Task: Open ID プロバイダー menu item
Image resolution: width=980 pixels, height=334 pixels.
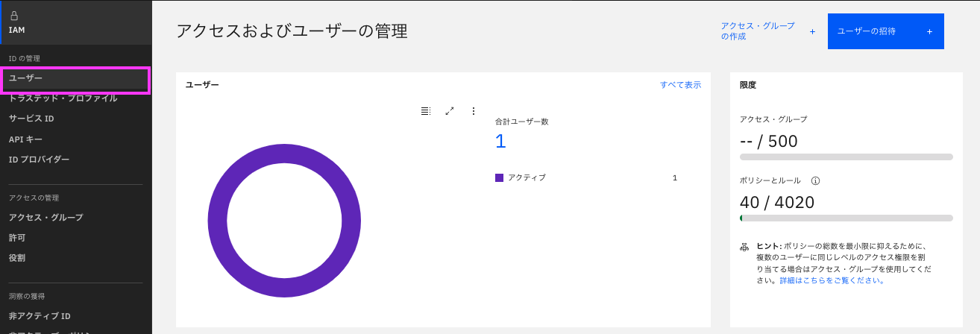Action: [x=39, y=160]
